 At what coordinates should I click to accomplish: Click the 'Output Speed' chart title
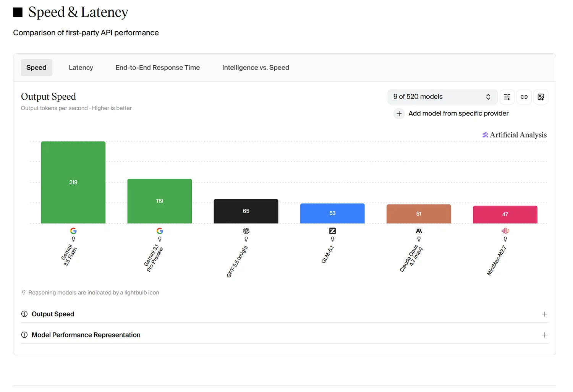49,96
